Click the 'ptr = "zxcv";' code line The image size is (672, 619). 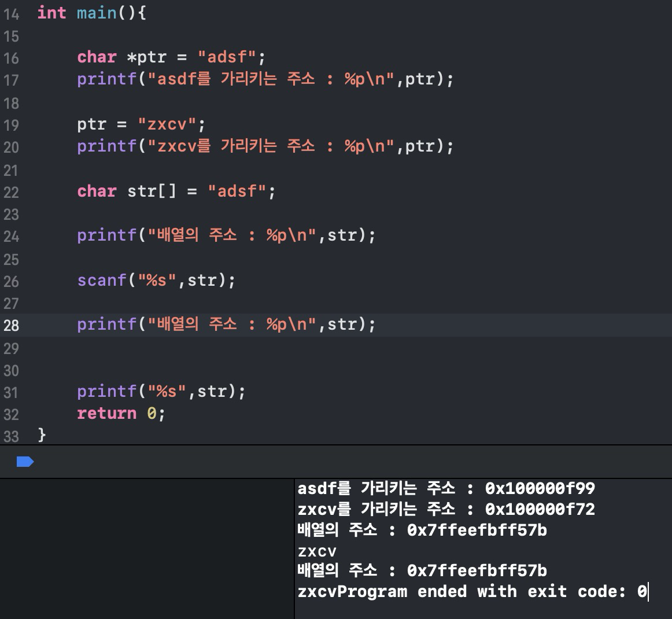141,124
